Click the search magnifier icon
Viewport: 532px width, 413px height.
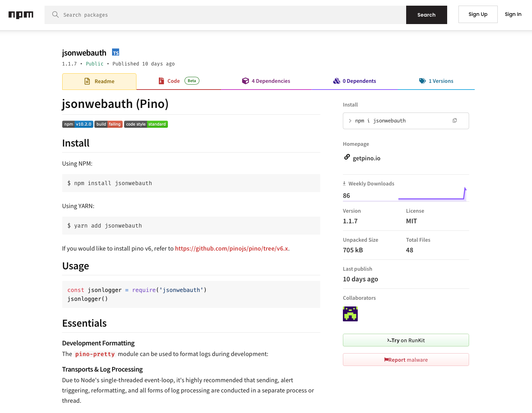click(55, 15)
